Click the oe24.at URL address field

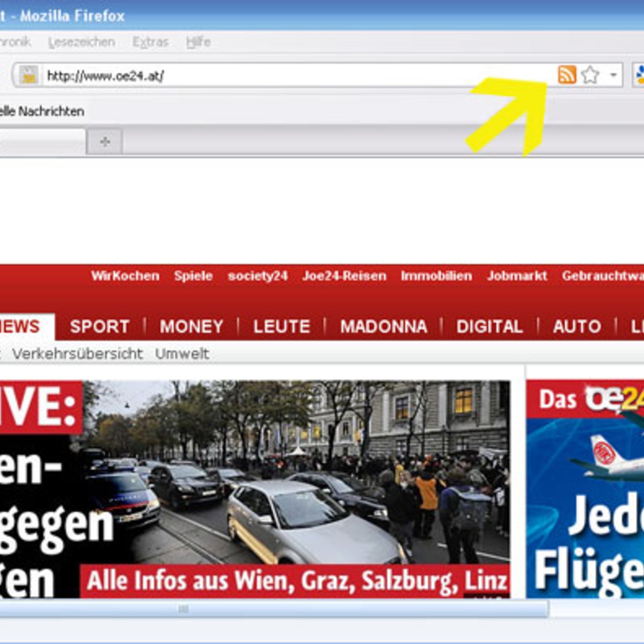click(x=282, y=76)
